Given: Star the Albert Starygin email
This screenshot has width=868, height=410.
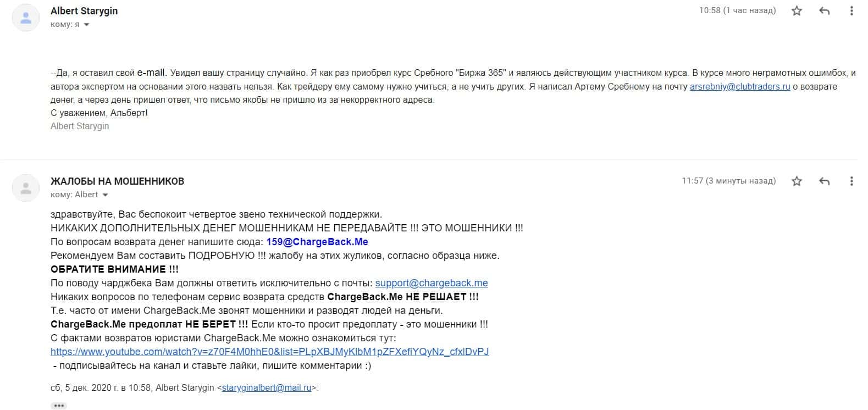Looking at the screenshot, I should click(x=797, y=10).
